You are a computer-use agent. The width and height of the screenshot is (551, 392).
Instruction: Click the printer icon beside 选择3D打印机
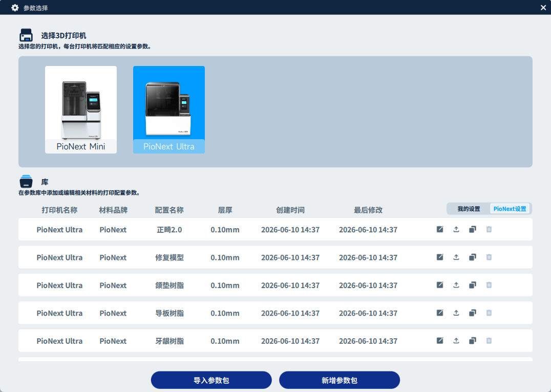click(26, 35)
